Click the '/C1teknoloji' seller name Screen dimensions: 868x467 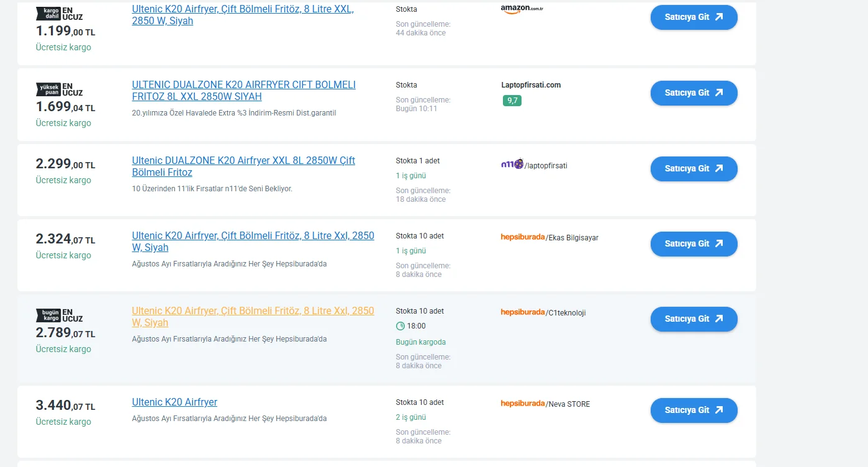(x=566, y=312)
